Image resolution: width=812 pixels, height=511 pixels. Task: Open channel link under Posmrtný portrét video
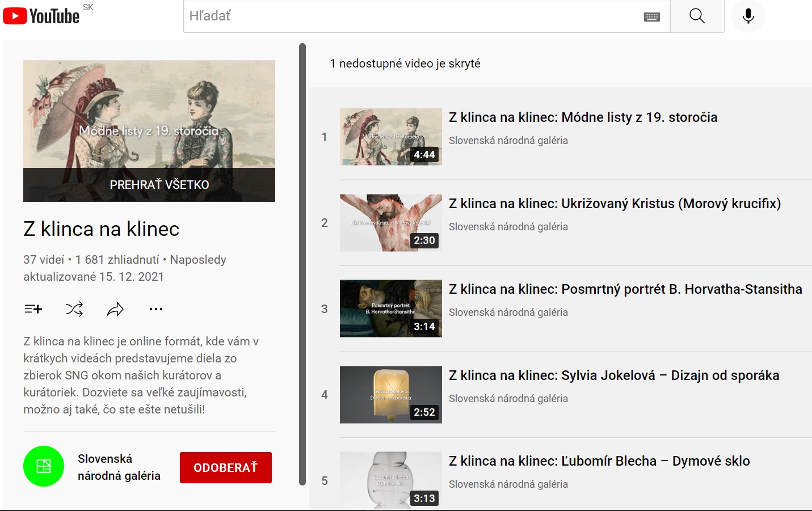(x=508, y=312)
